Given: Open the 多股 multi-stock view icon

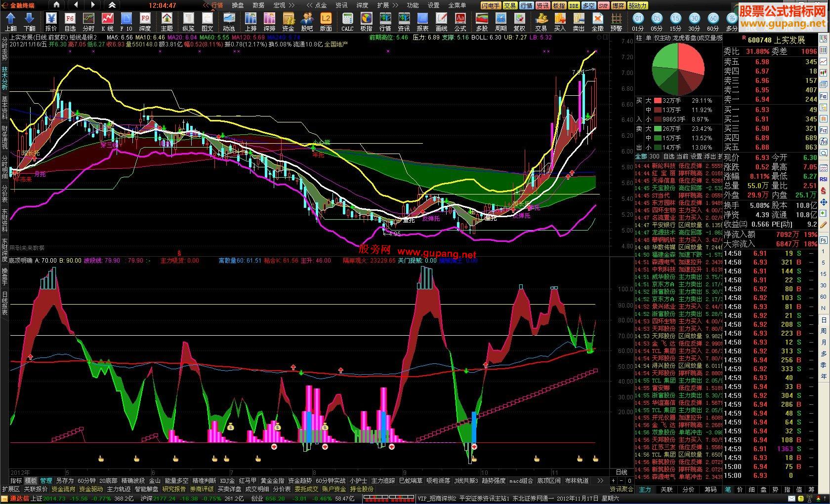Looking at the screenshot, I should (x=482, y=22).
